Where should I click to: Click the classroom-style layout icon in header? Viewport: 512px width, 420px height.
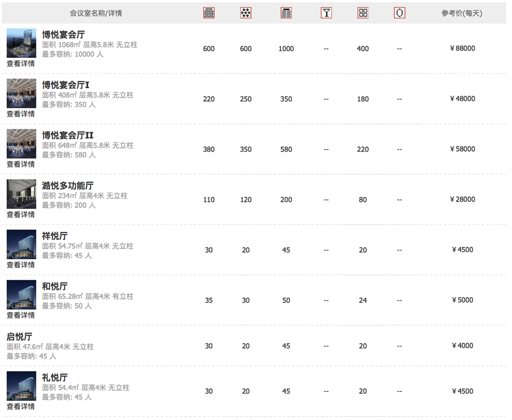[x=209, y=13]
